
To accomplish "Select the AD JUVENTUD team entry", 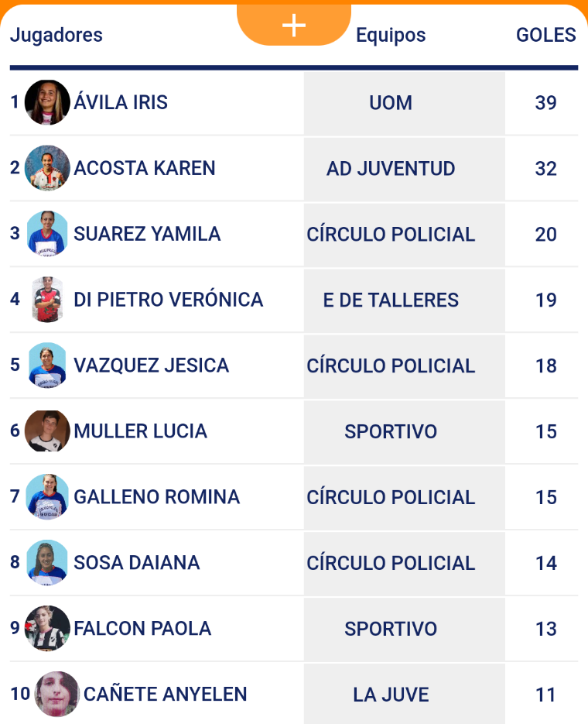I will (391, 169).
